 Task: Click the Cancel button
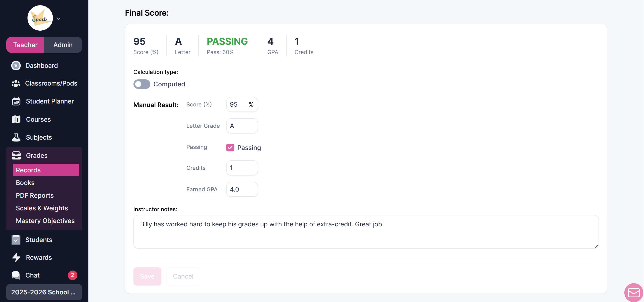click(183, 276)
